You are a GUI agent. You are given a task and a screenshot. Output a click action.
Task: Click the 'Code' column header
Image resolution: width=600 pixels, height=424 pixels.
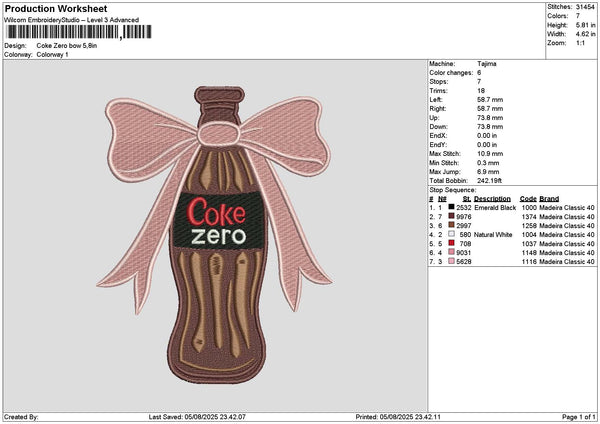[x=528, y=199]
